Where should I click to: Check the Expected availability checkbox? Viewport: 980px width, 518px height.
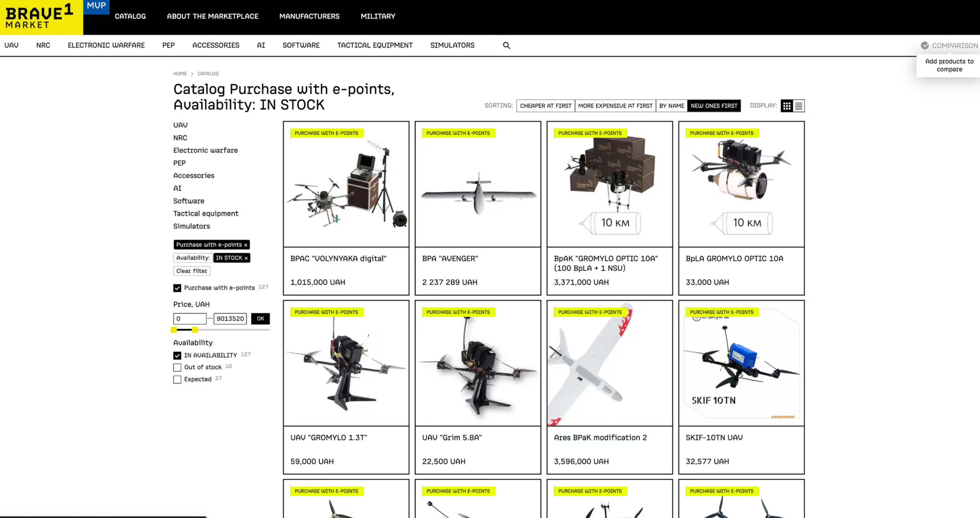coord(177,379)
